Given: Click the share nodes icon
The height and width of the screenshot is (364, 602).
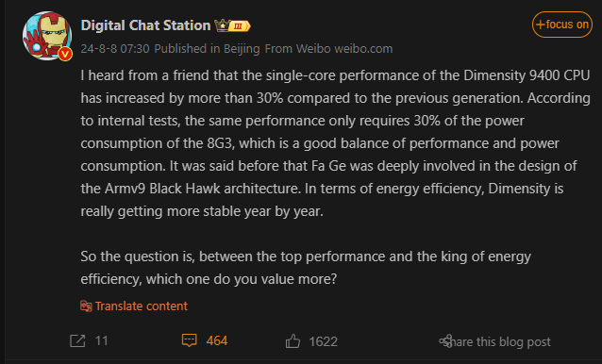Looking at the screenshot, I should point(445,340).
